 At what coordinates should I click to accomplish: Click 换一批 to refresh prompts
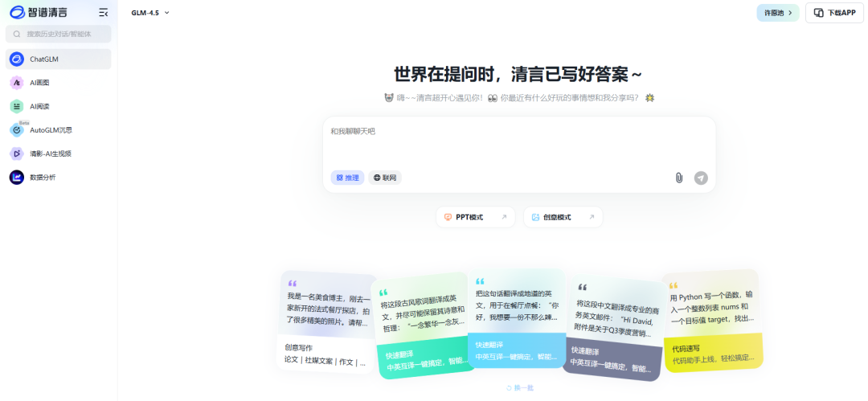(520, 388)
